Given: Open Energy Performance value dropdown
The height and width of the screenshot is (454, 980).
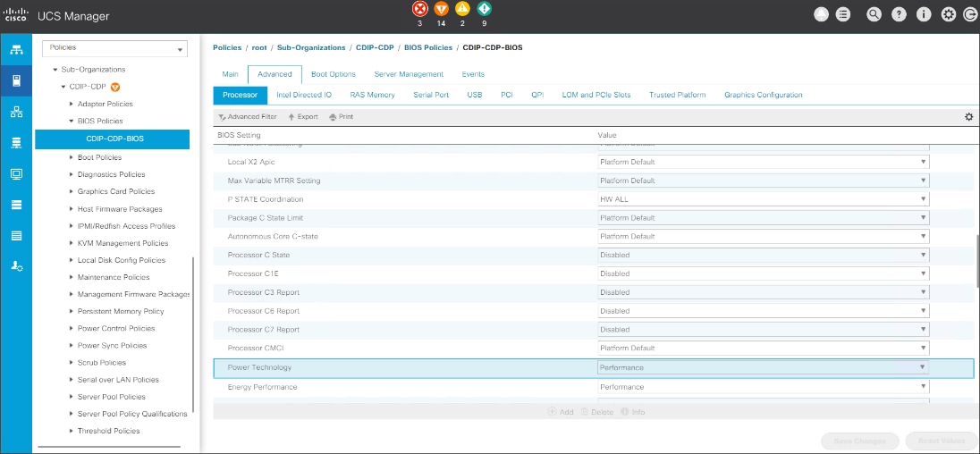Looking at the screenshot, I should 763,387.
